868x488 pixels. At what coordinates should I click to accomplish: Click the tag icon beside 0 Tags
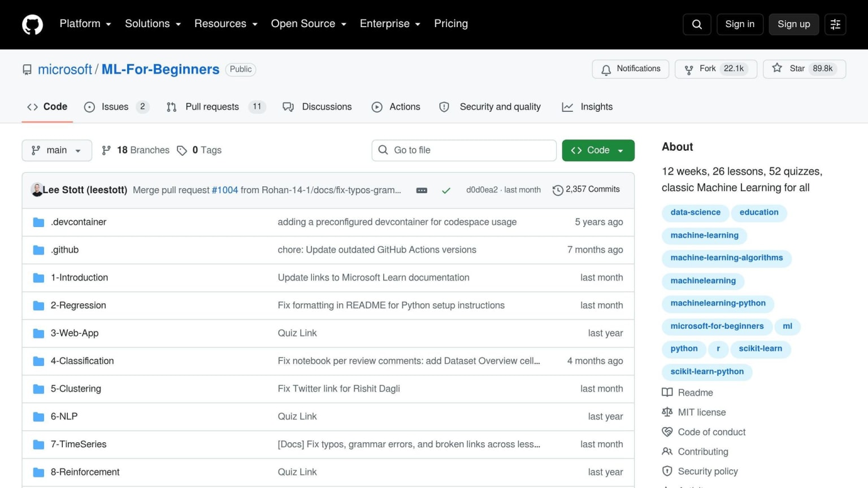point(182,151)
